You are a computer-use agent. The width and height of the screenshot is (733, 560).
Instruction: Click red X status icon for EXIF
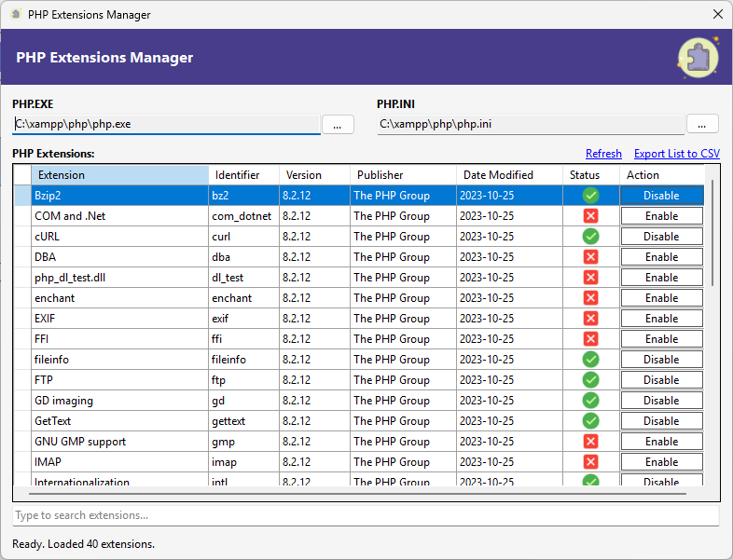click(x=591, y=319)
